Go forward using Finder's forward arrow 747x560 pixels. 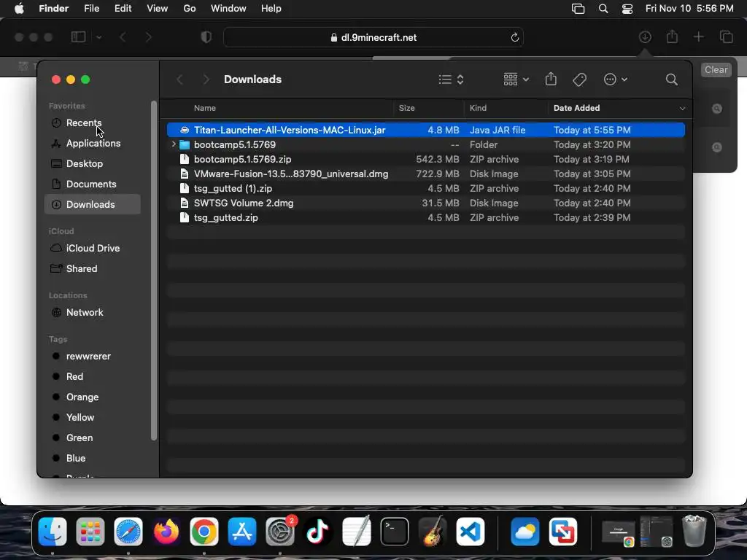(x=206, y=79)
